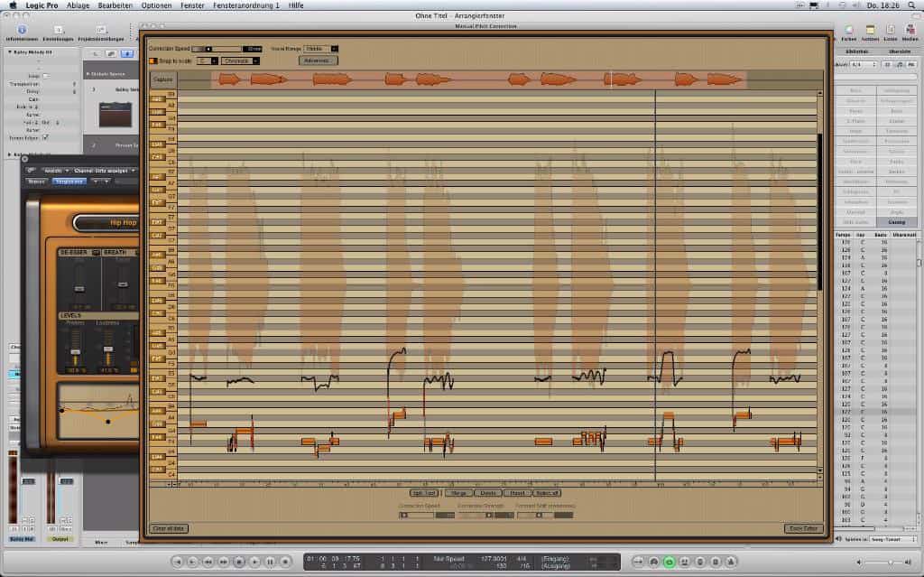The width and height of the screenshot is (924, 577).
Task: Click the rewind transport button
Action: (208, 562)
